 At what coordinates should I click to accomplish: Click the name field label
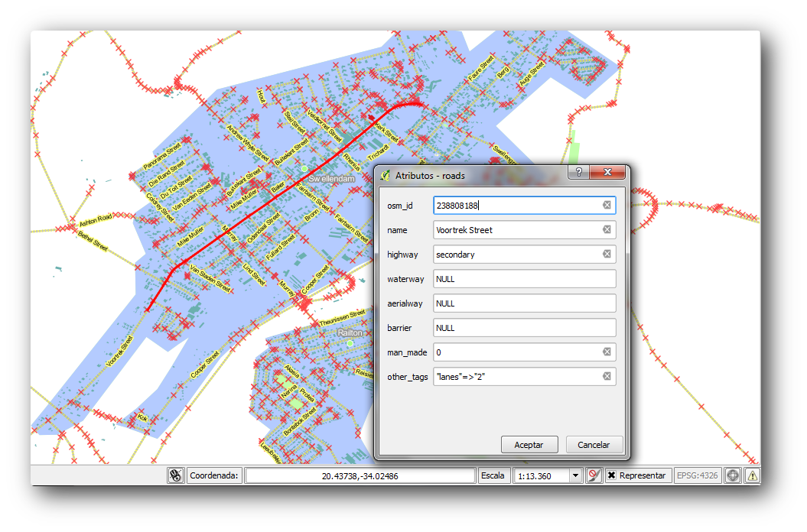397,230
